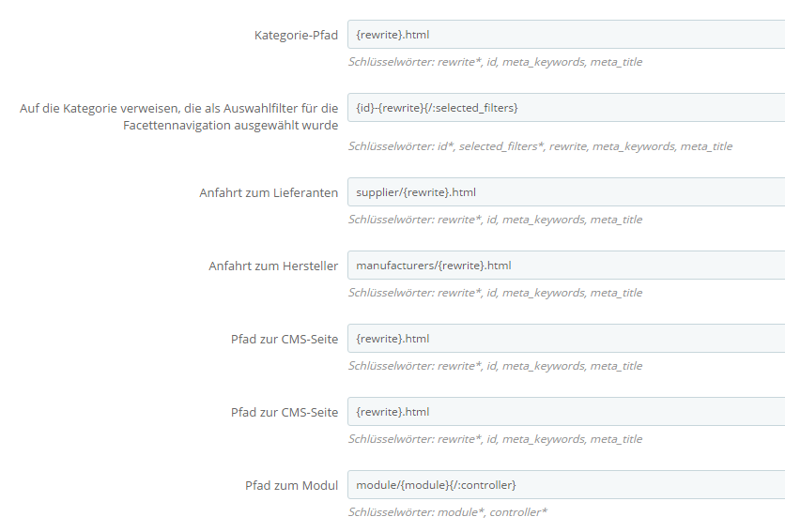Click the Kategorie-Pfad label

pos(296,36)
